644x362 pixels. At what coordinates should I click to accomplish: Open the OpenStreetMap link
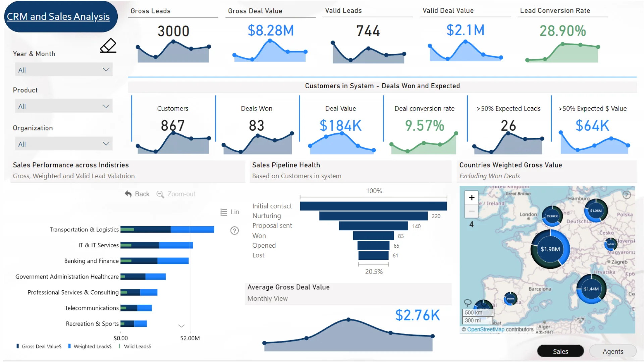[x=486, y=329]
